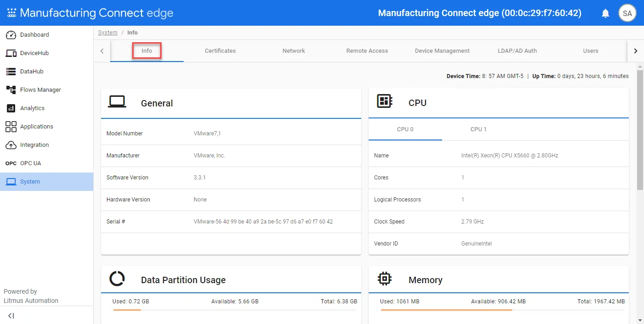Viewport: 644px width, 324px height.
Task: Click the Total: 6.38 GB label
Action: coord(339,302)
